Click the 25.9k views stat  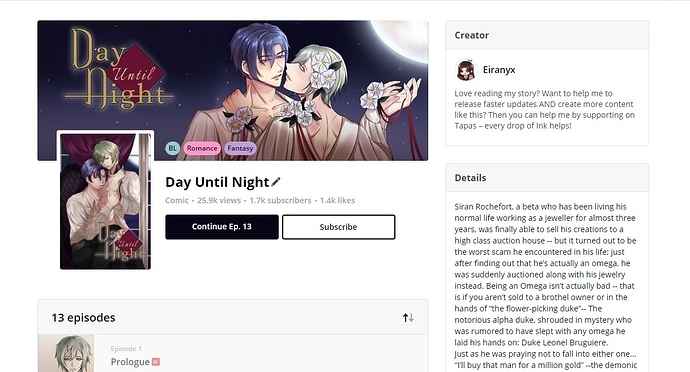point(219,200)
